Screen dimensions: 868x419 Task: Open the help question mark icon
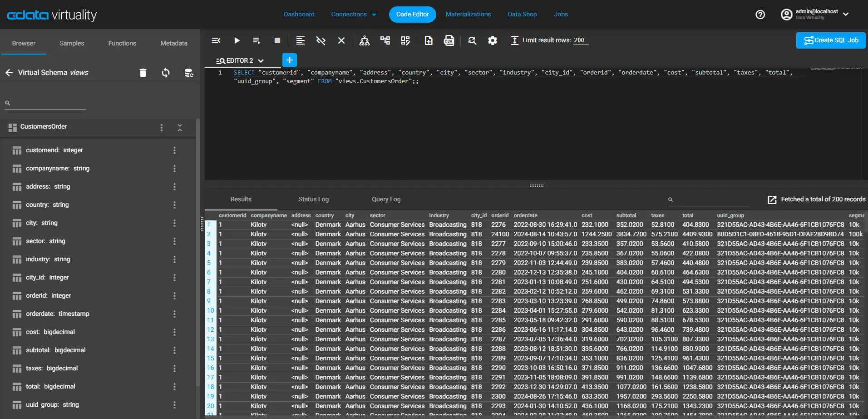point(760,15)
